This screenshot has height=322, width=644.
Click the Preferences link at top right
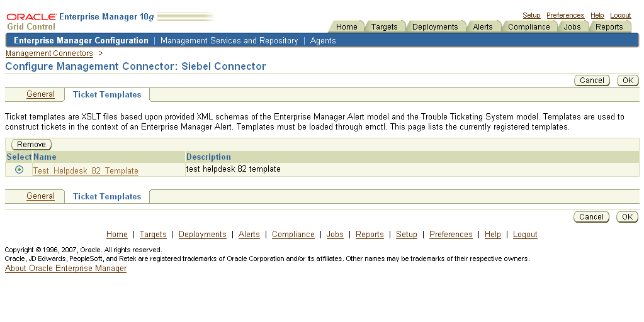pos(565,15)
